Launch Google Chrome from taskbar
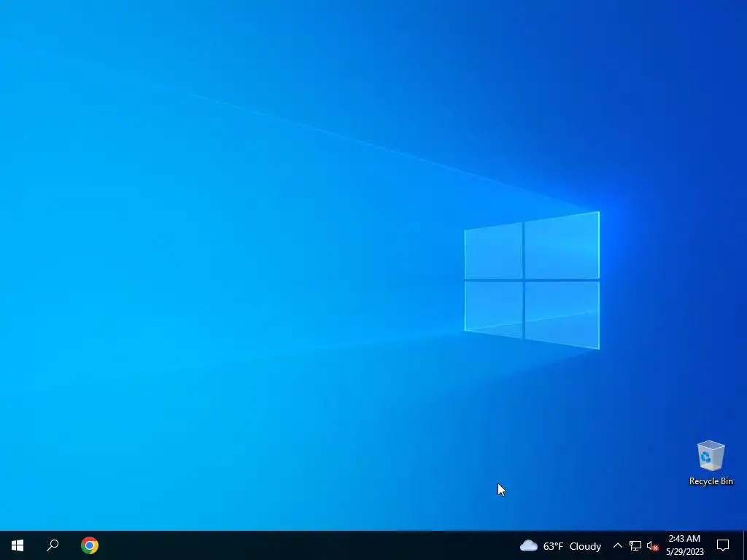Viewport: 747px width, 560px height. (x=90, y=545)
